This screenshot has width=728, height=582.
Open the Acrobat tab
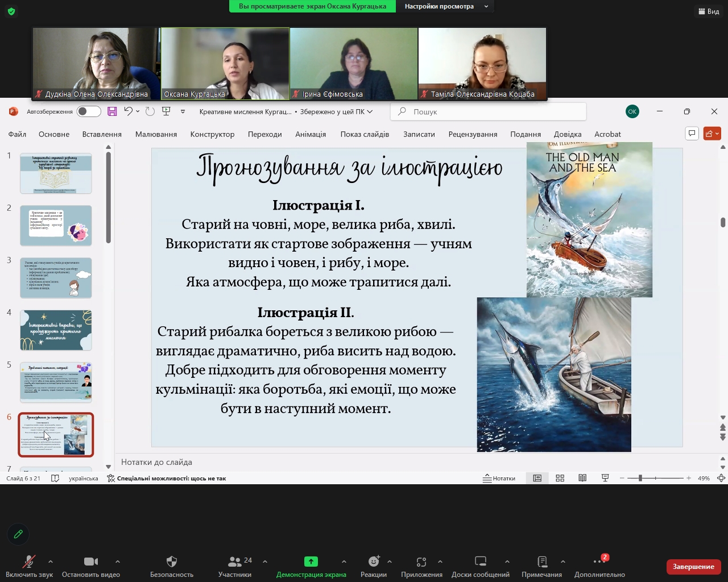coord(607,134)
